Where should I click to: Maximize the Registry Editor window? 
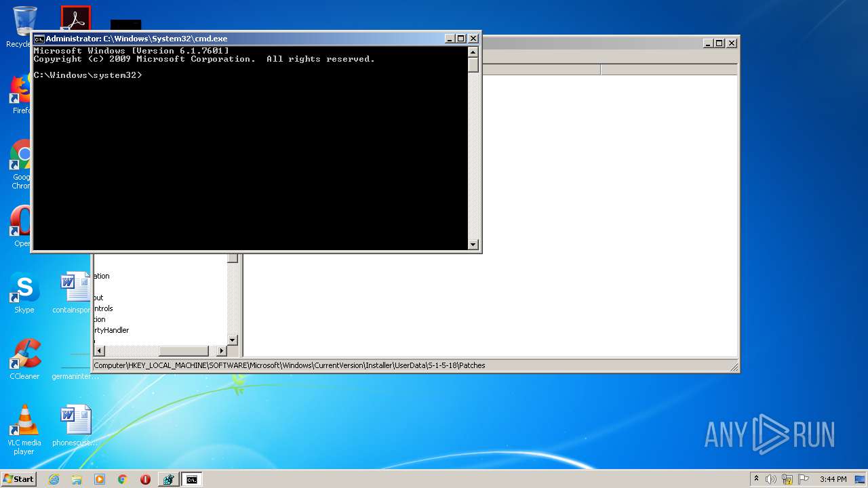719,43
